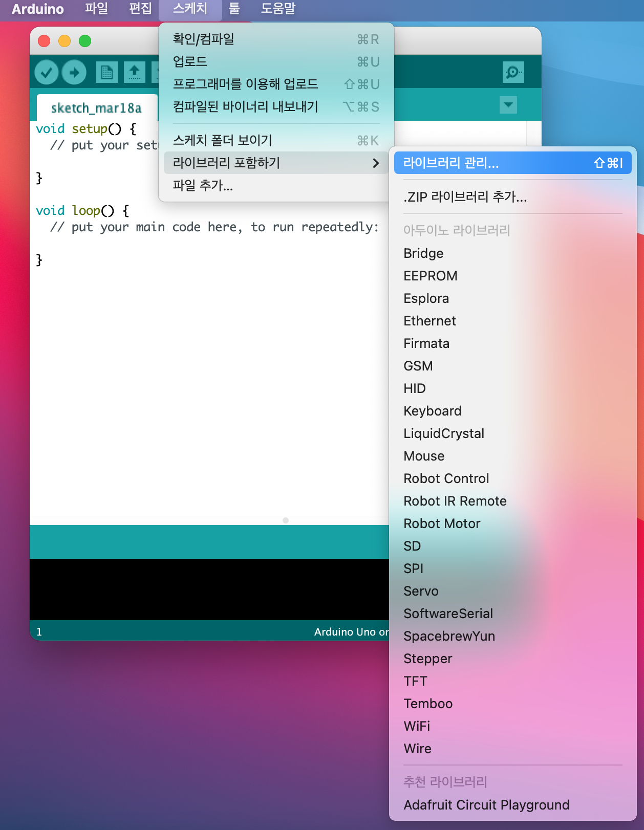Image resolution: width=644 pixels, height=830 pixels.
Task: Click the New sketch document icon
Action: pos(106,72)
